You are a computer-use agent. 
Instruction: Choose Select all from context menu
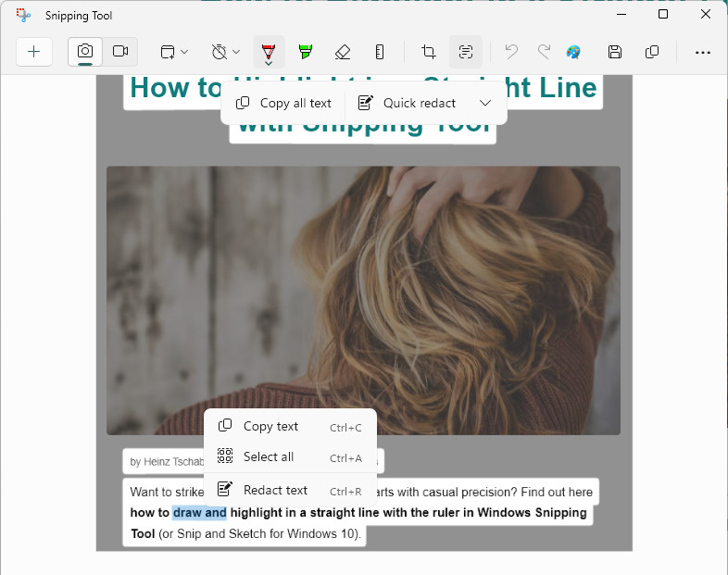pyautogui.click(x=290, y=457)
